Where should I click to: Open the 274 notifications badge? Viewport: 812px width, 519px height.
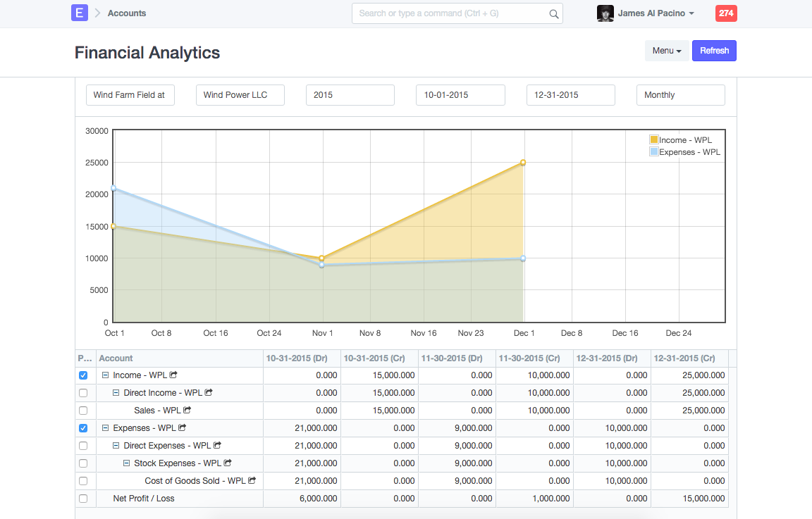coord(725,13)
